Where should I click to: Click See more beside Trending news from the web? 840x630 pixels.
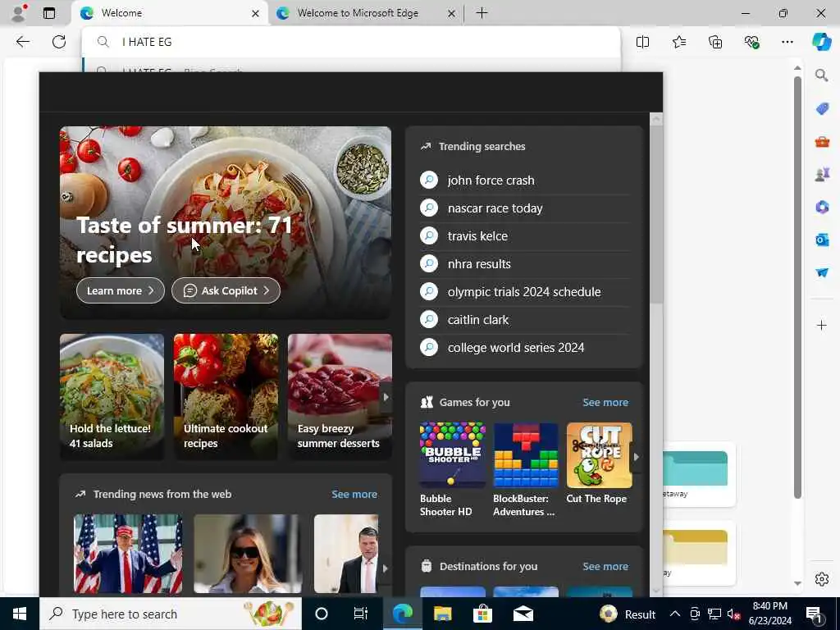354,494
